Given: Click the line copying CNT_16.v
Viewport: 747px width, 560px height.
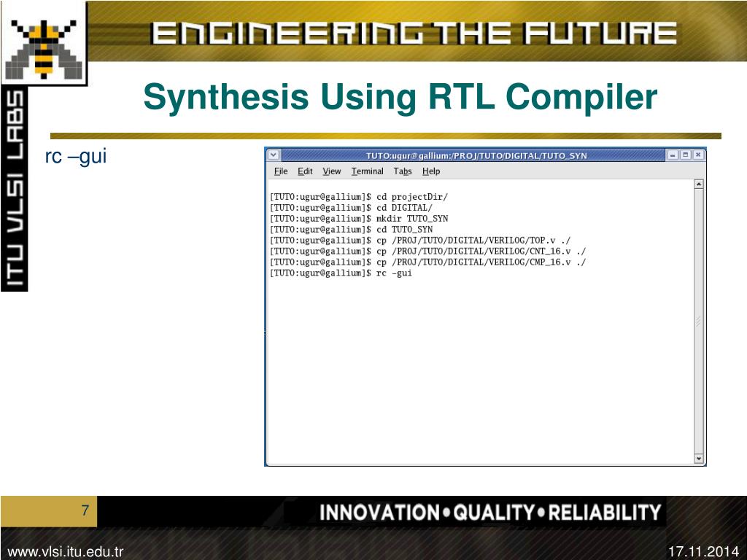Looking at the screenshot, I should click(x=427, y=252).
